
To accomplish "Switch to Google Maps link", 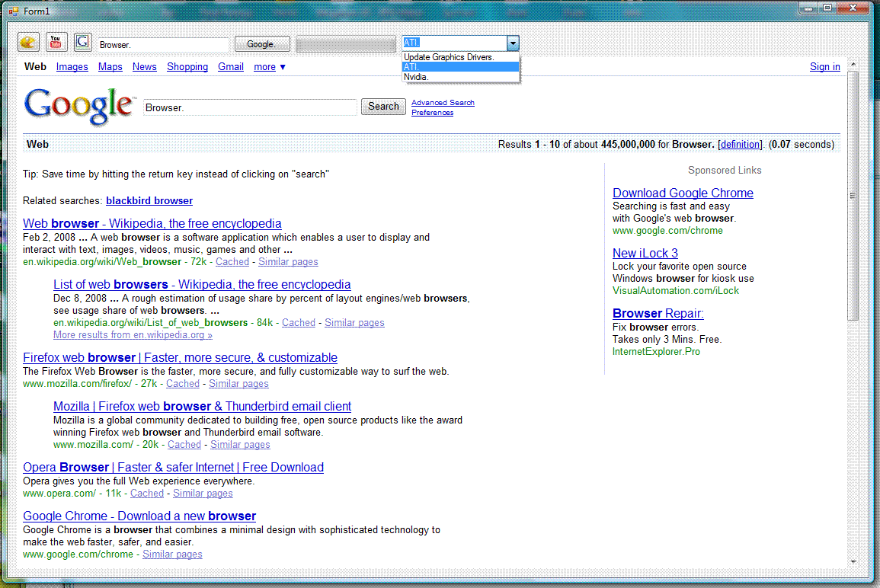I will (110, 67).
